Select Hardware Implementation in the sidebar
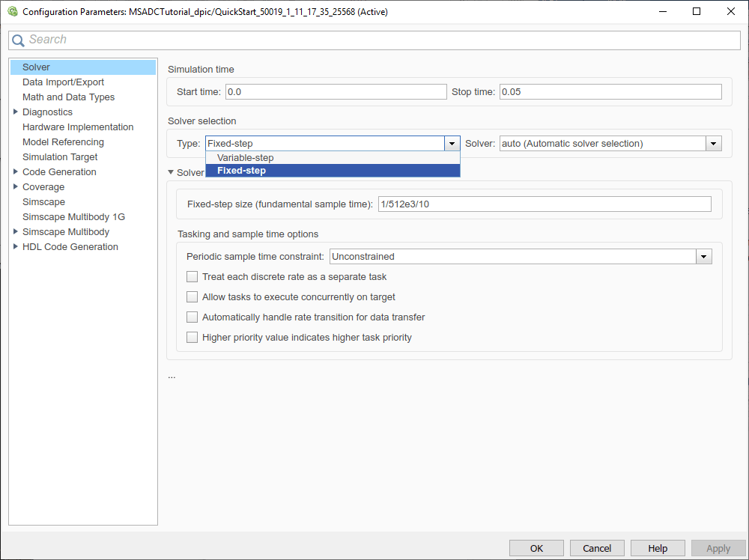This screenshot has width=749, height=560. pyautogui.click(x=78, y=127)
